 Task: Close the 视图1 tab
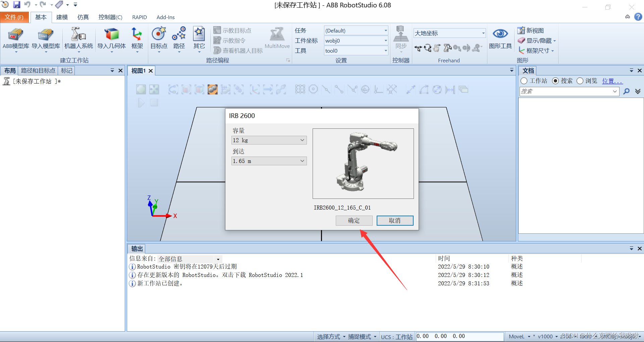(x=151, y=71)
